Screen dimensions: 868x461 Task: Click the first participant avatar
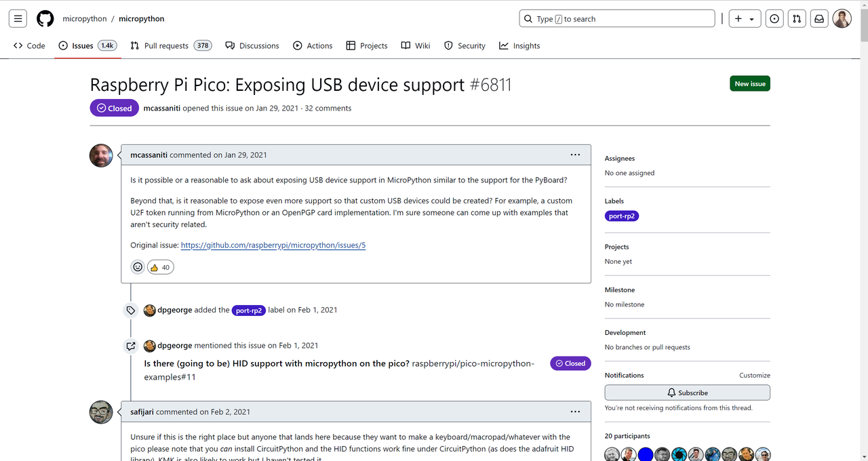pos(612,455)
